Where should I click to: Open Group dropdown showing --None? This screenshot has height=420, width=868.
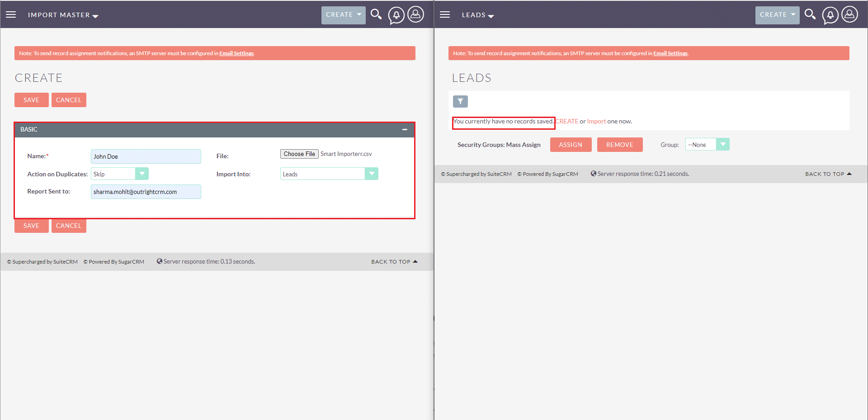click(708, 145)
